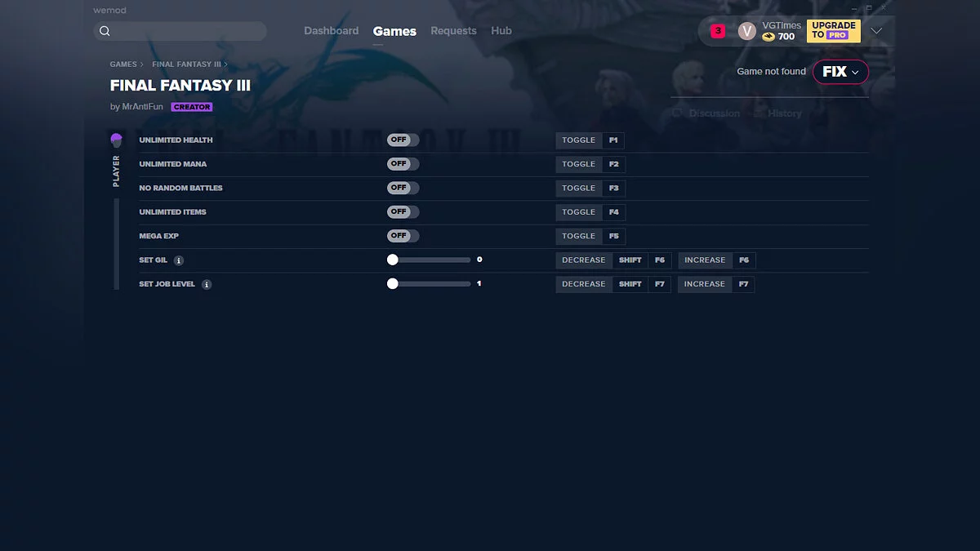The width and height of the screenshot is (980, 551).
Task: Click the info icon beside Set Job Level
Action: click(x=207, y=285)
